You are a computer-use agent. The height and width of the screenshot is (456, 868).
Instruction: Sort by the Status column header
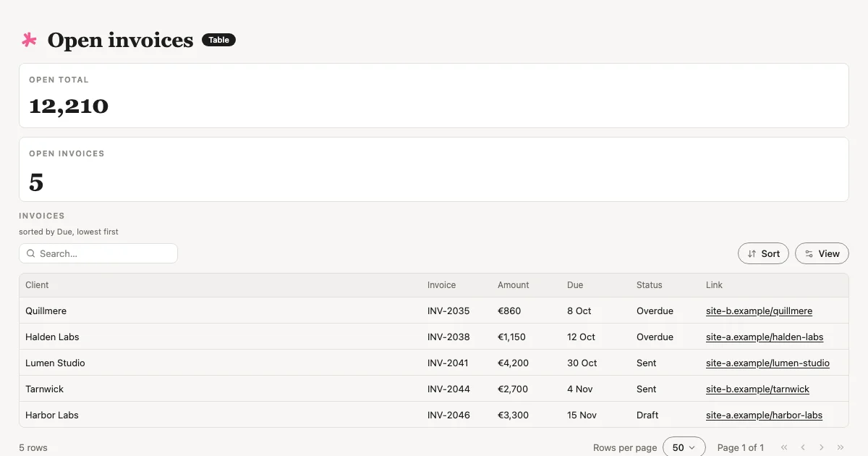(x=650, y=285)
